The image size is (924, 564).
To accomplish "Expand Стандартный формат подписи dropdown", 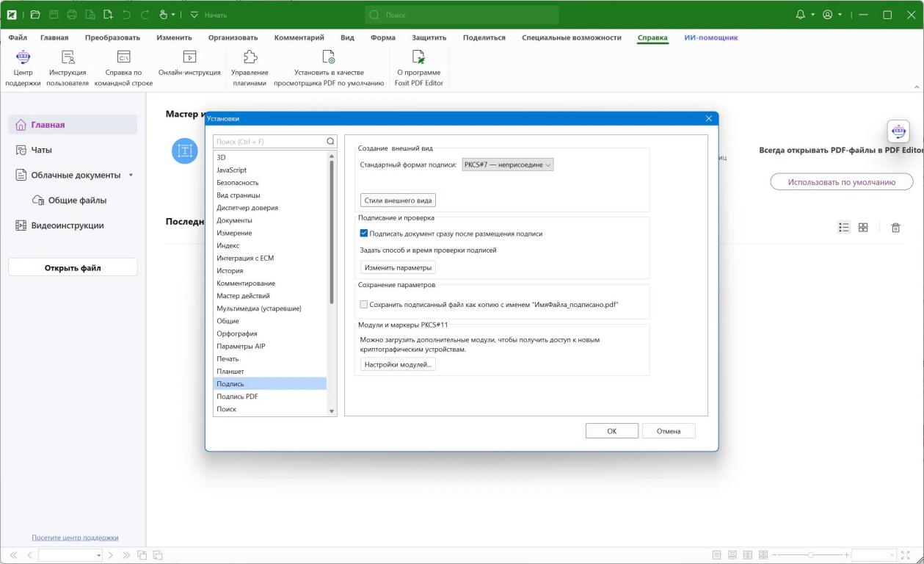I will pyautogui.click(x=507, y=165).
